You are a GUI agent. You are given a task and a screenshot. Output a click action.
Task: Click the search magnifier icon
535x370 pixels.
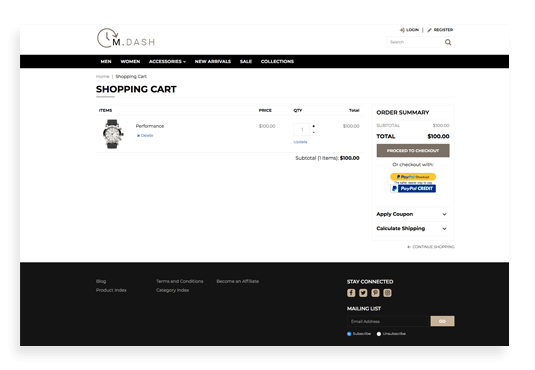448,42
